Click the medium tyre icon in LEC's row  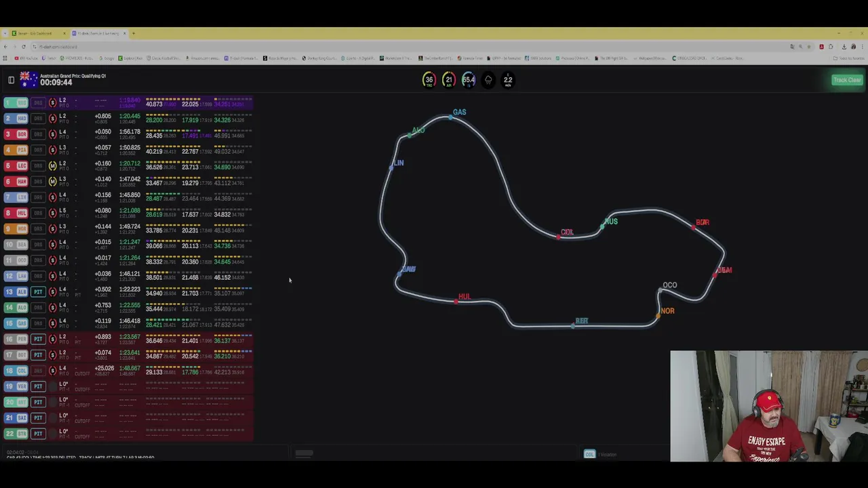pos(53,166)
